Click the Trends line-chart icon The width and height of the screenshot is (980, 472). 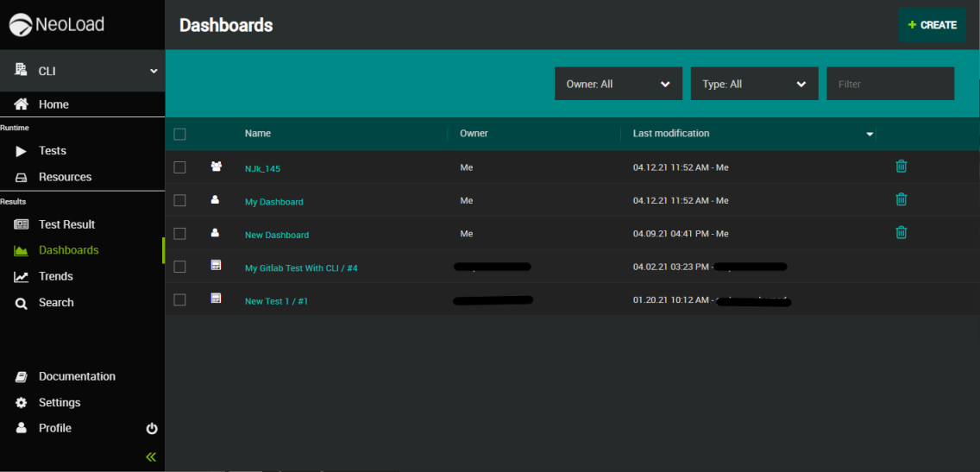tap(22, 276)
